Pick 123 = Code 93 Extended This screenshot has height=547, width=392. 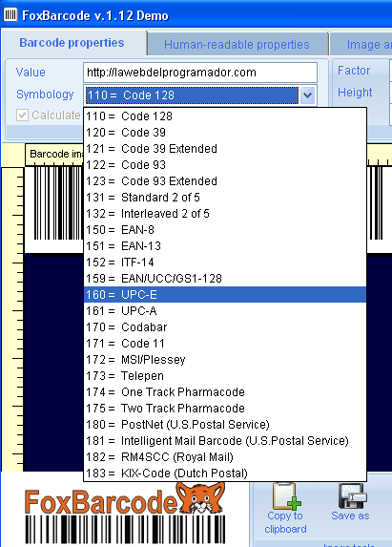coord(225,181)
